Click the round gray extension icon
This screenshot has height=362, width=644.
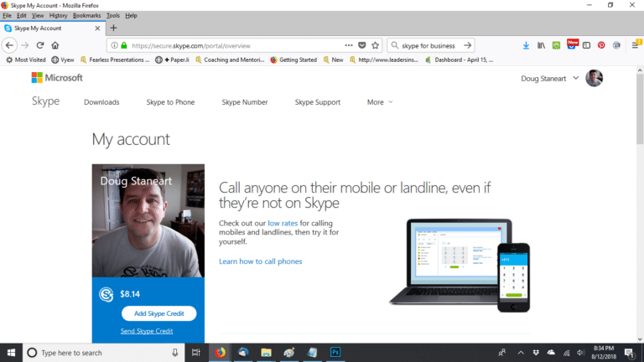(616, 45)
